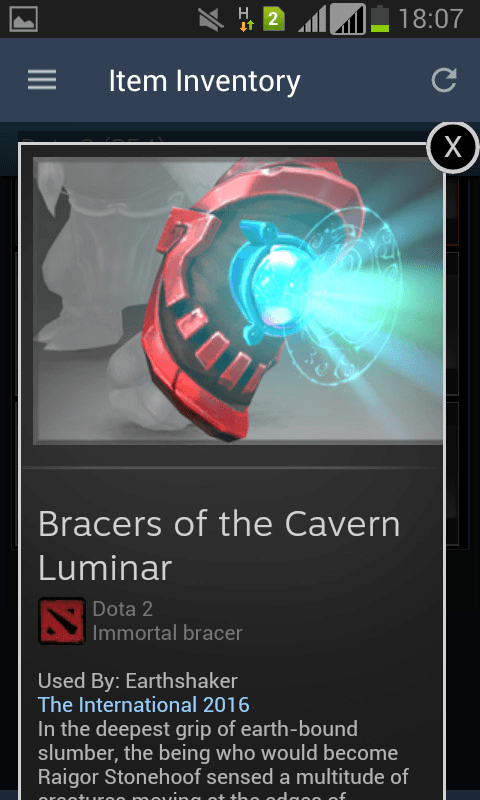Tap the picture notification icon in status bar
Image resolution: width=480 pixels, height=800 pixels.
(x=23, y=19)
